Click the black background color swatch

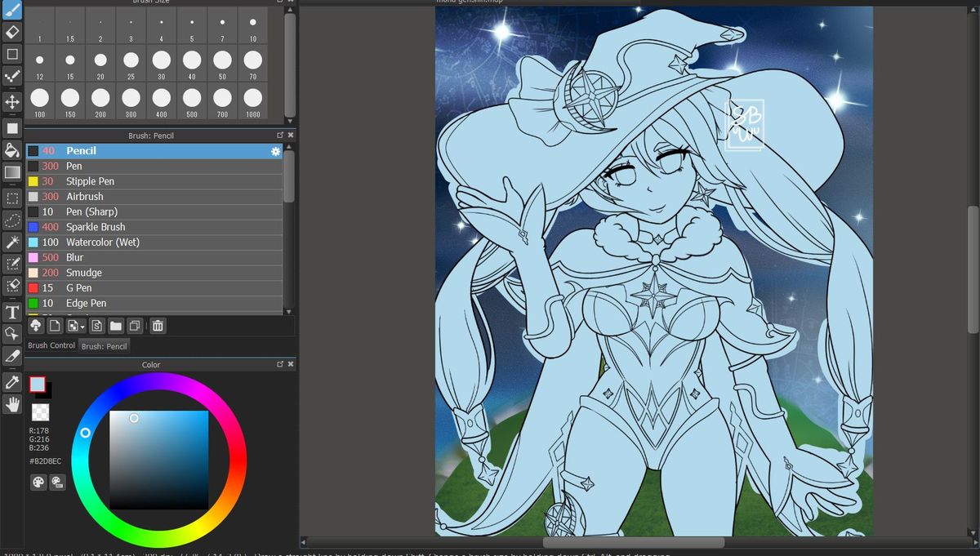pyautogui.click(x=49, y=394)
